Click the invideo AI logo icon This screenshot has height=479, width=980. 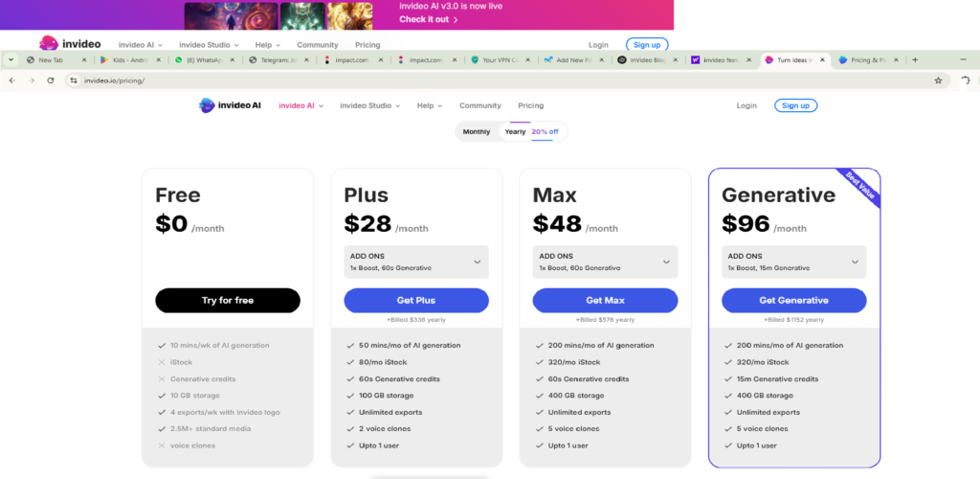coord(207,105)
